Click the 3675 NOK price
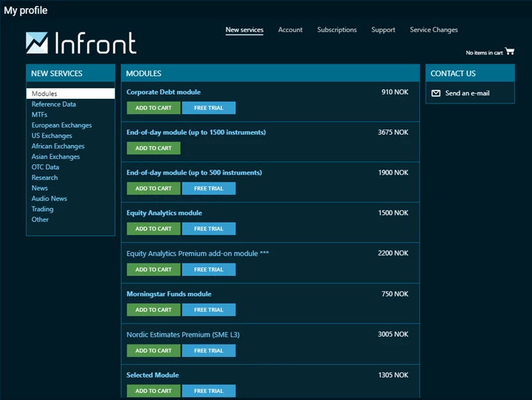 (393, 133)
